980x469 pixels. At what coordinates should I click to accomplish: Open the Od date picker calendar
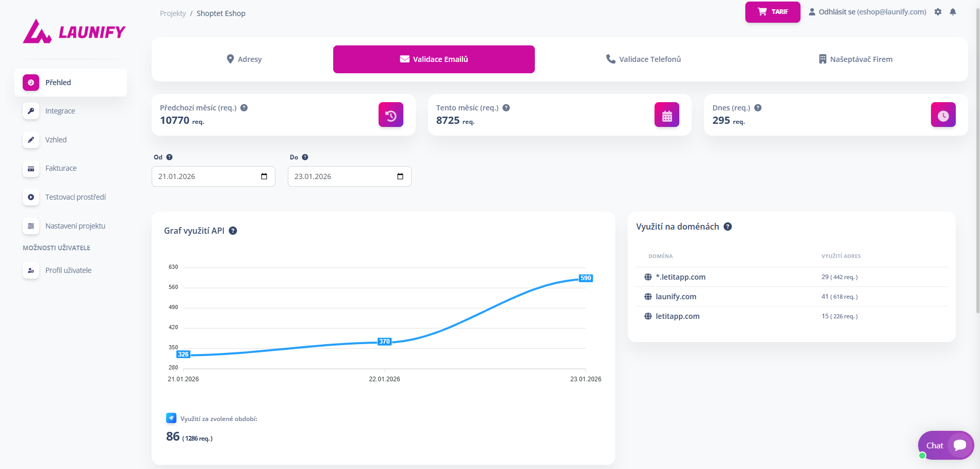264,176
